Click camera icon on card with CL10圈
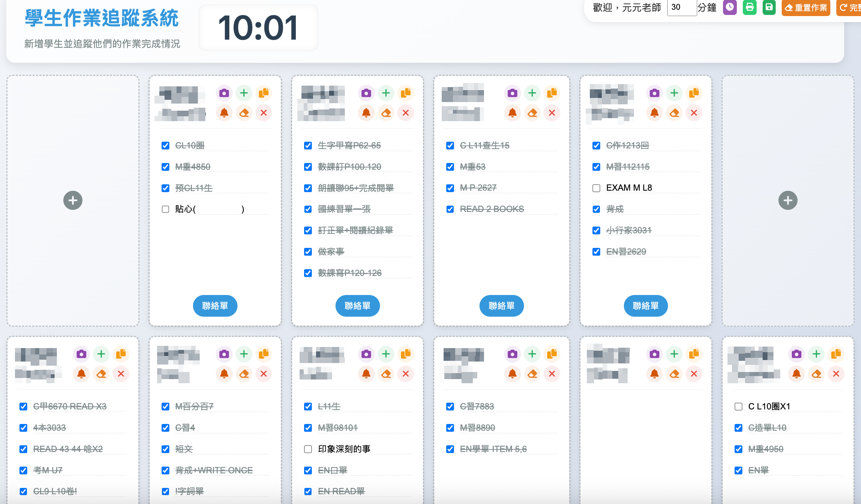Screen dimensions: 861x504 (224, 93)
